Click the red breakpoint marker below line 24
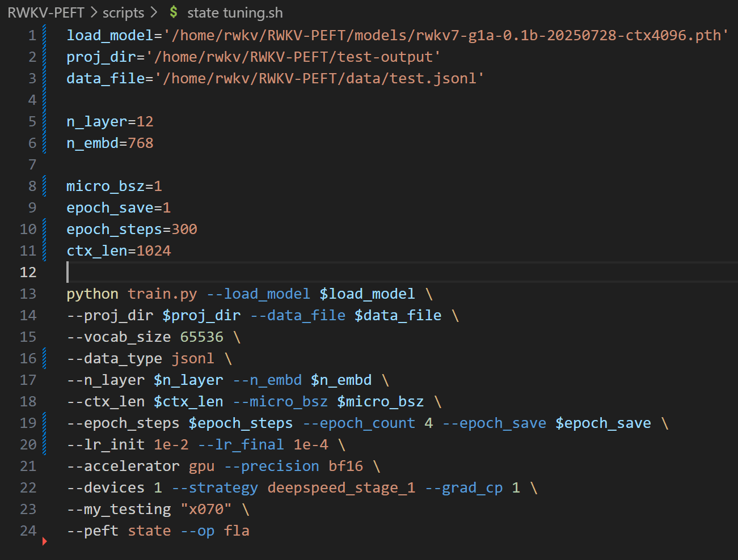The width and height of the screenshot is (738, 560). (x=45, y=542)
